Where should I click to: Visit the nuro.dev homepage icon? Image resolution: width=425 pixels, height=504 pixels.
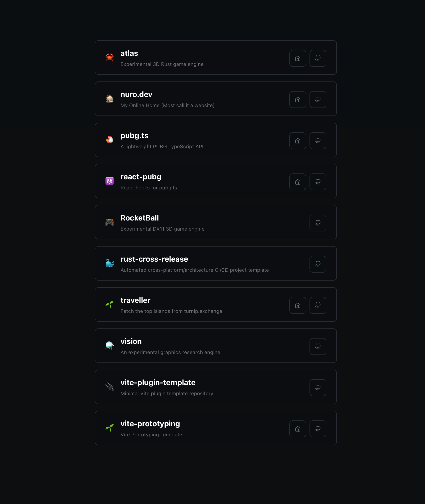[298, 100]
